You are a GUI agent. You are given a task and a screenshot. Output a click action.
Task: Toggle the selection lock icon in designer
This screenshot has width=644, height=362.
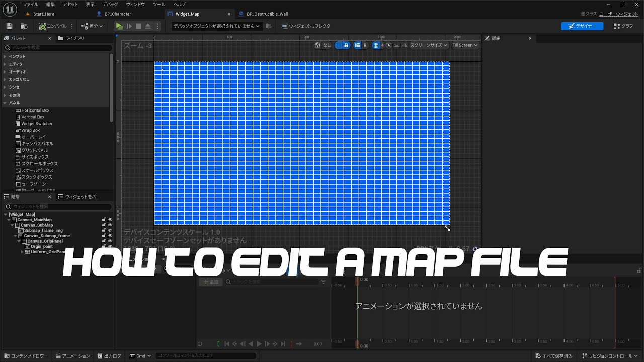(x=346, y=45)
